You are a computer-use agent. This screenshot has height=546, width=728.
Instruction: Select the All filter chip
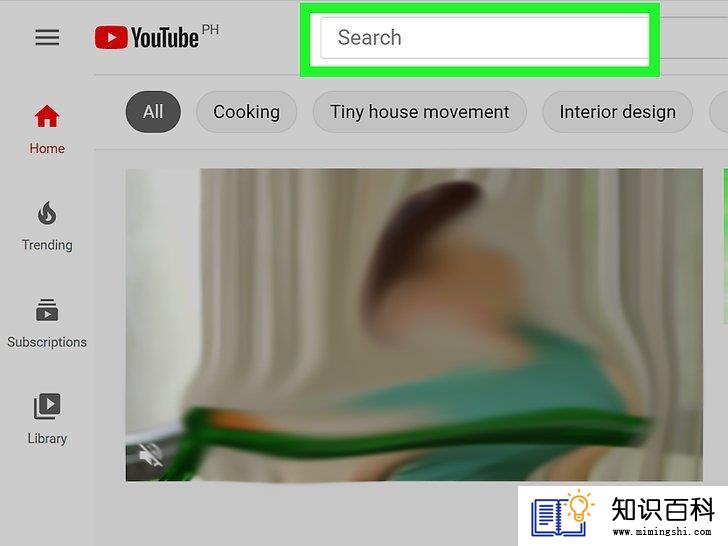[153, 112]
